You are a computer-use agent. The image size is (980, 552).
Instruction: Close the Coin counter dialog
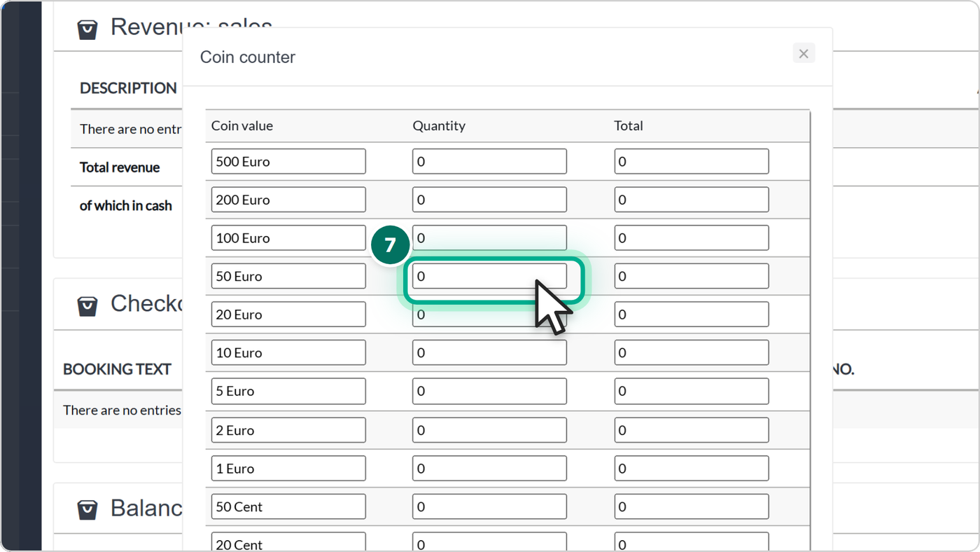tap(804, 53)
